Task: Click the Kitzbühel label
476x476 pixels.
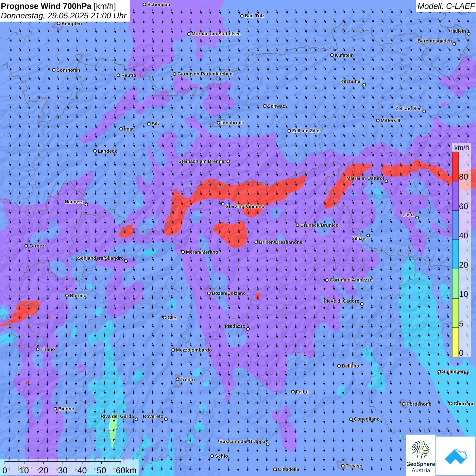Action: pos(351,81)
